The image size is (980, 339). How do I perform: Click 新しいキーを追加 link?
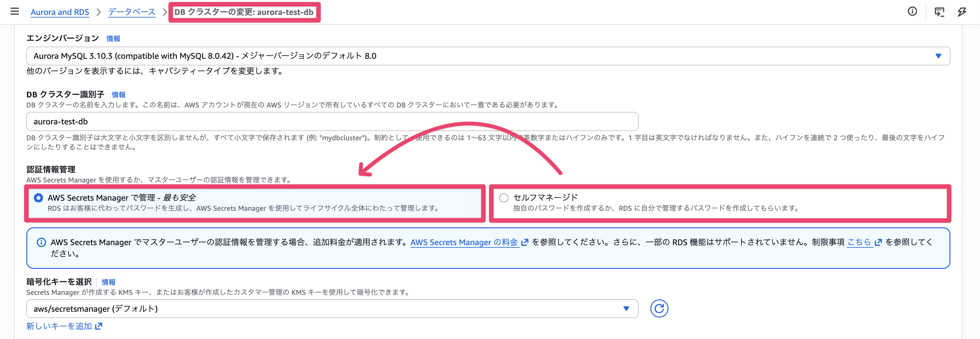tap(59, 326)
